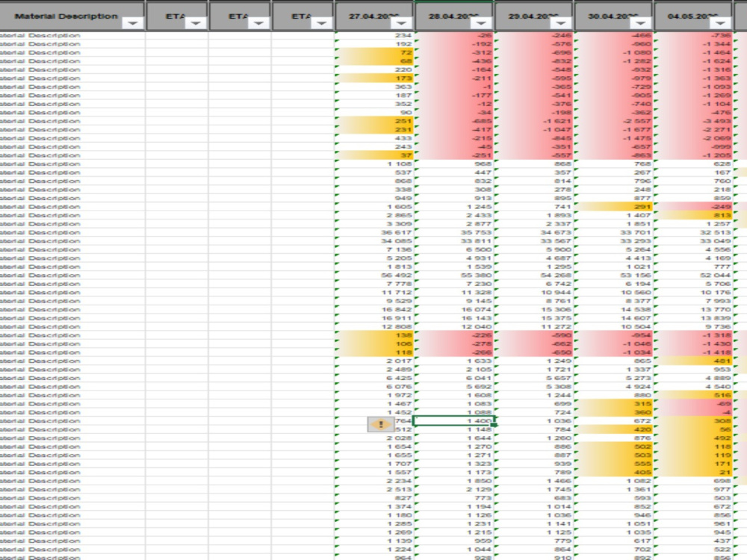Select cell with value 56 492
Viewport: 747px width, 560px height.
pyautogui.click(x=374, y=276)
